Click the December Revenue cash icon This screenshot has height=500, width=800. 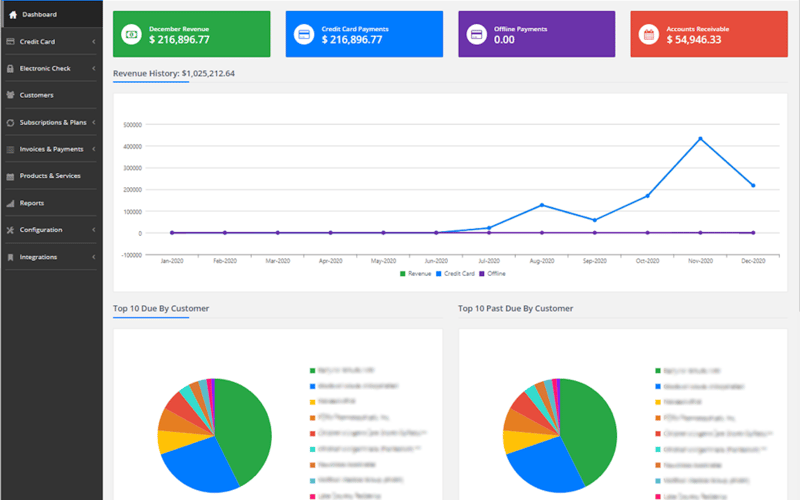point(131,34)
